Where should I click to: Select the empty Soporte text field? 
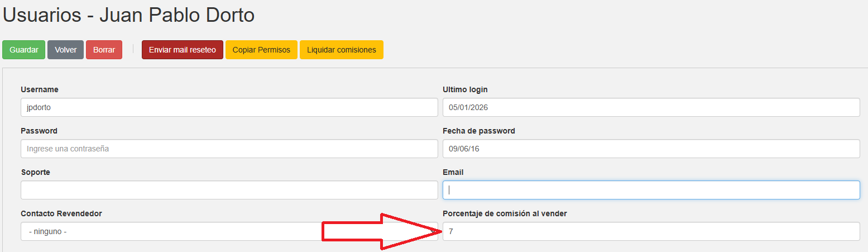[229, 190]
